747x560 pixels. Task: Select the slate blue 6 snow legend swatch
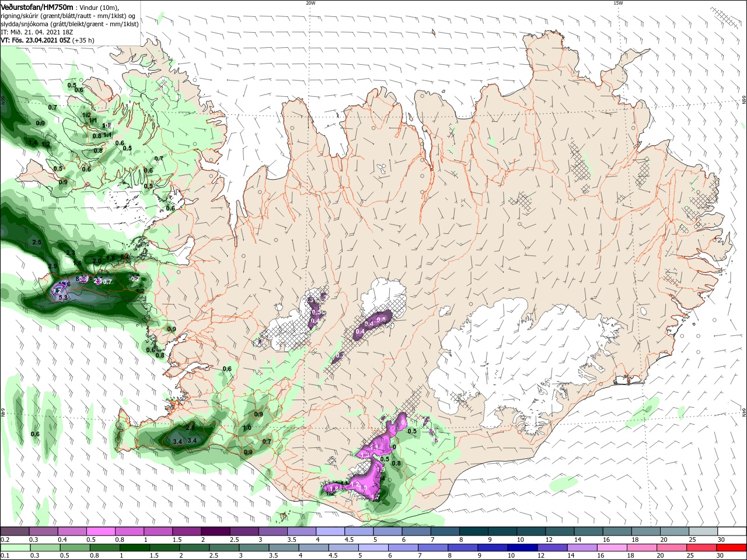pyautogui.click(x=416, y=531)
